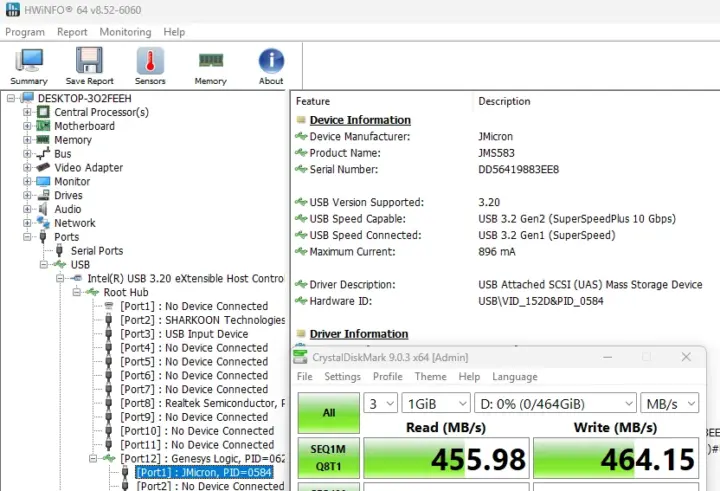Open the 1GiB test size dropdown
Viewport: 720px width, 491px height.
pyautogui.click(x=436, y=404)
